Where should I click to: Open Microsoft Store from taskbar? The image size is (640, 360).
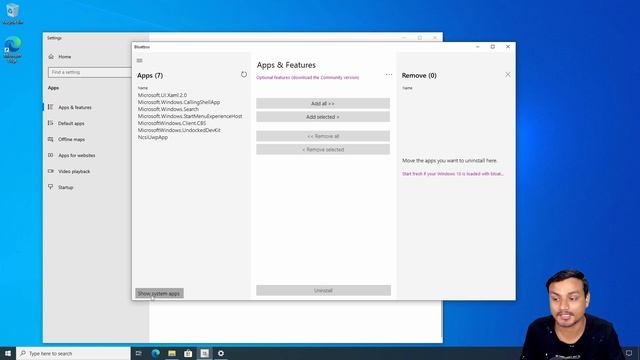pyautogui.click(x=188, y=353)
